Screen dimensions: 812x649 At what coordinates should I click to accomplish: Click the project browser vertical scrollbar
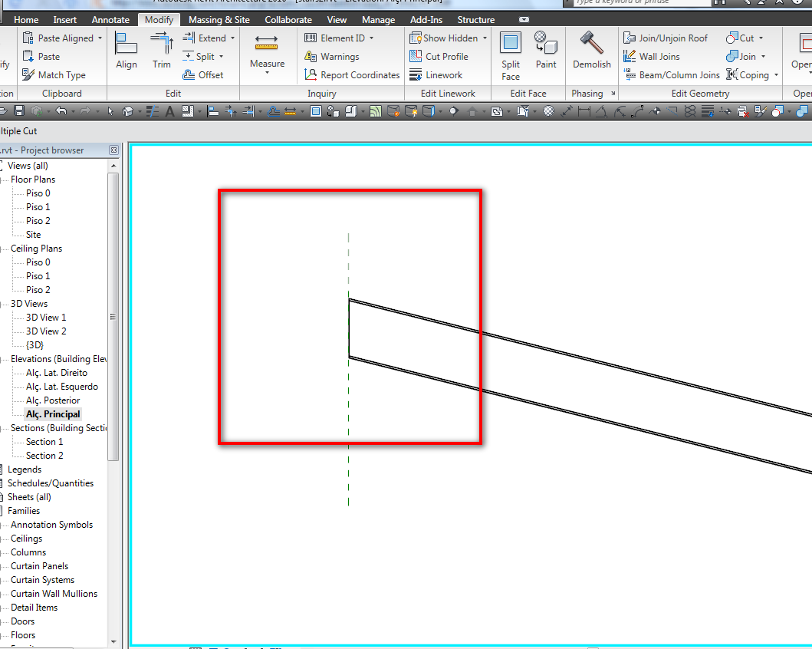pyautogui.click(x=113, y=317)
